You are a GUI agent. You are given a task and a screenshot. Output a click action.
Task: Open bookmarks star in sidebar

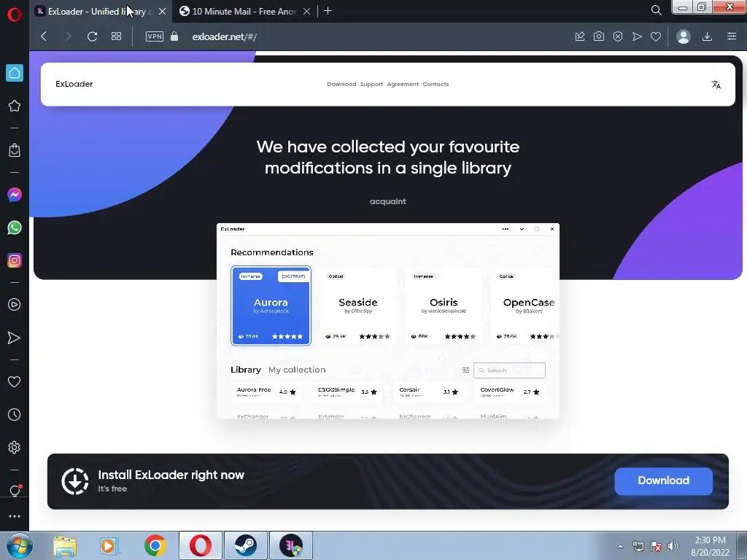tap(15, 106)
